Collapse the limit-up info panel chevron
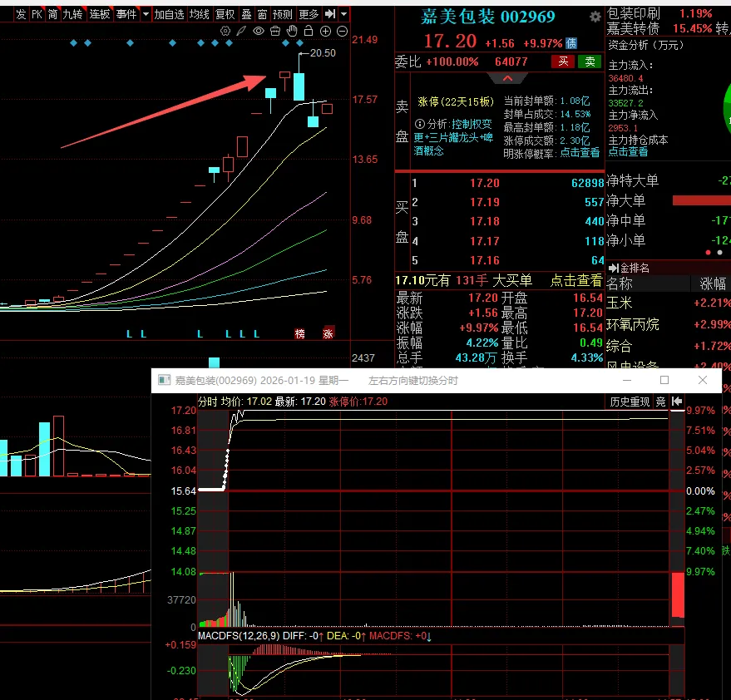 click(x=507, y=78)
